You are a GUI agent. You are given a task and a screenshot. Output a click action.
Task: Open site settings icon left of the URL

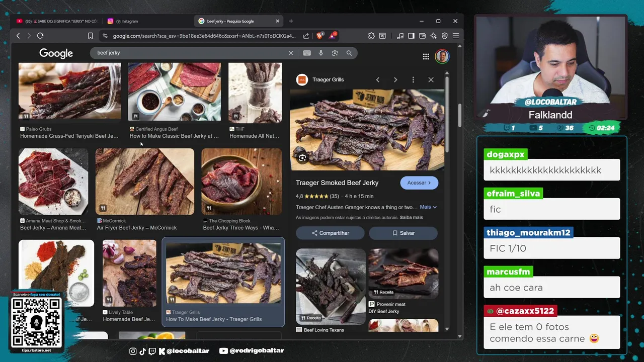[x=105, y=36]
